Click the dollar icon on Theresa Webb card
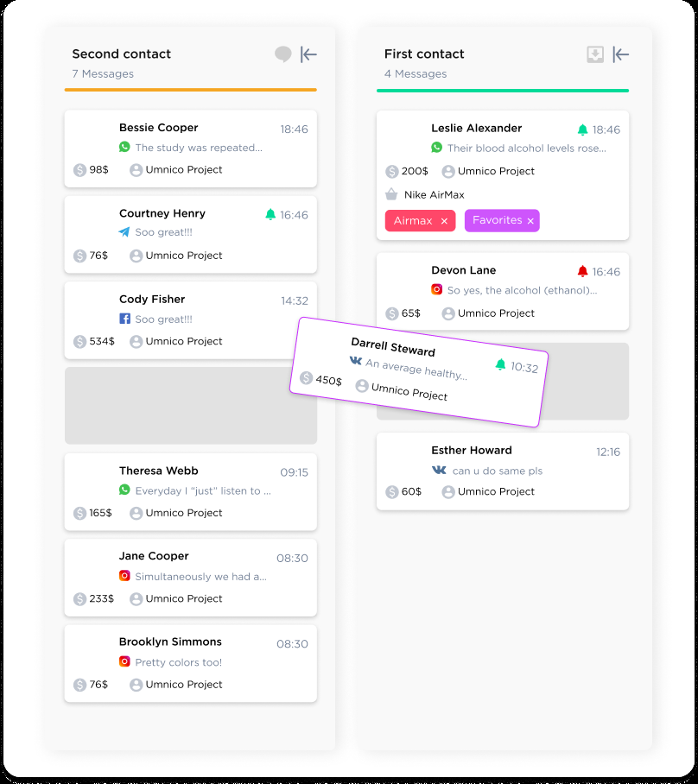Image resolution: width=698 pixels, height=784 pixels. [79, 513]
